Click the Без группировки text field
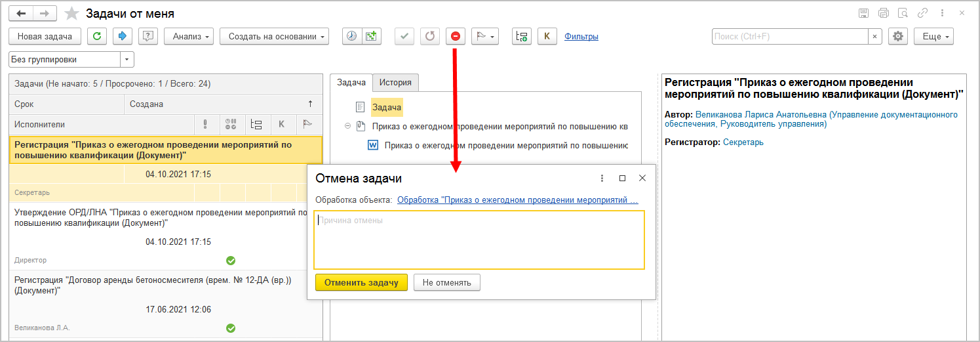The width and height of the screenshot is (980, 342). click(64, 59)
